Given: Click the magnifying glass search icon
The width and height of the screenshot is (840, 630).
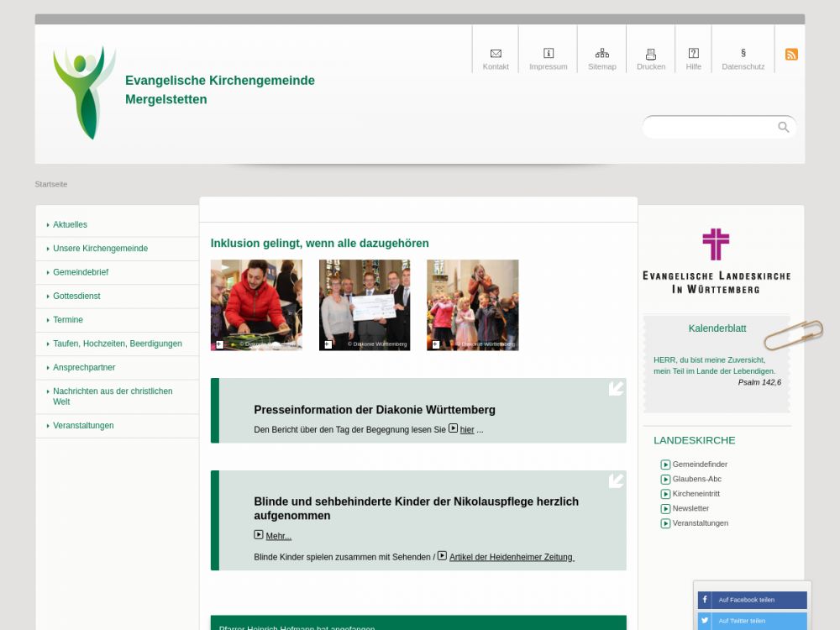Looking at the screenshot, I should pyautogui.click(x=784, y=128).
